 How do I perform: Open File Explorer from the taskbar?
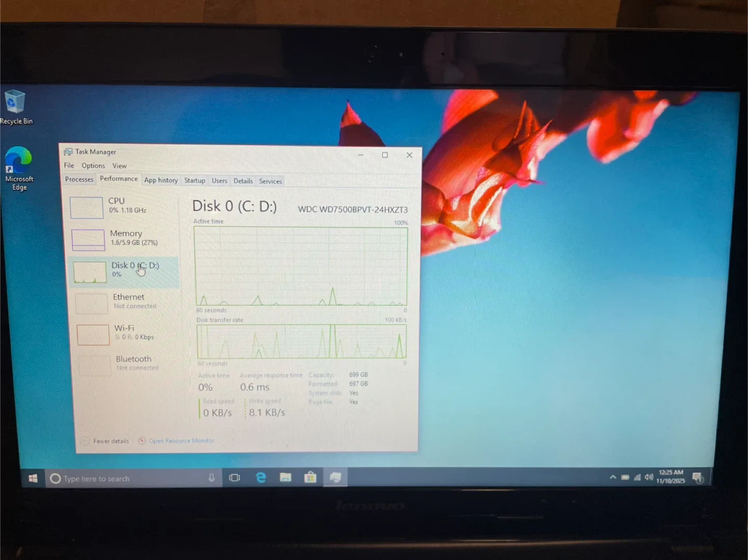[x=285, y=477]
